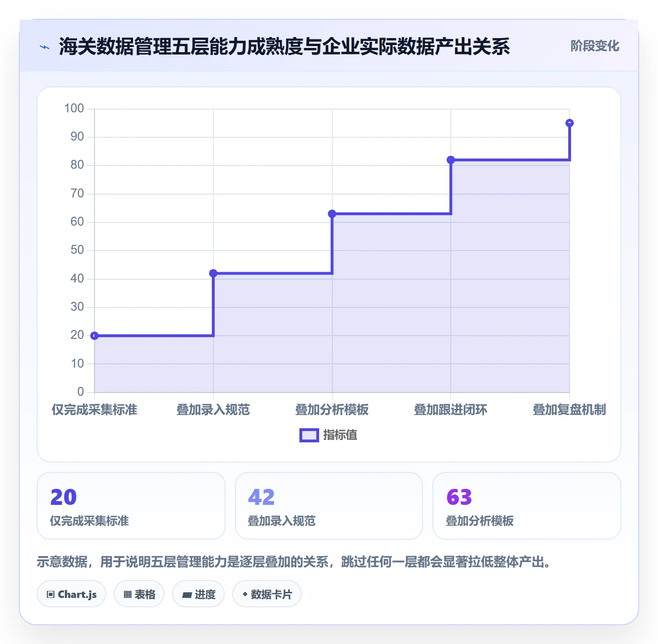Click the bar icon in 进度 chip
Image resolution: width=658 pixels, height=644 pixels.
187,595
